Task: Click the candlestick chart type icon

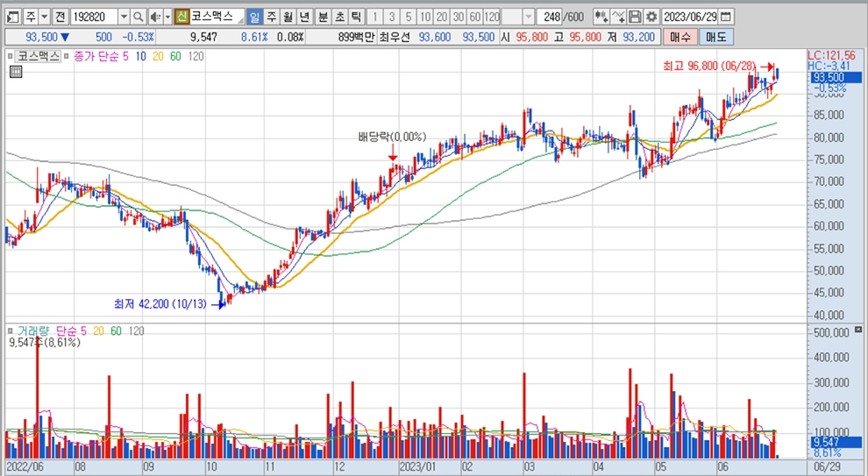Action: 601,18
